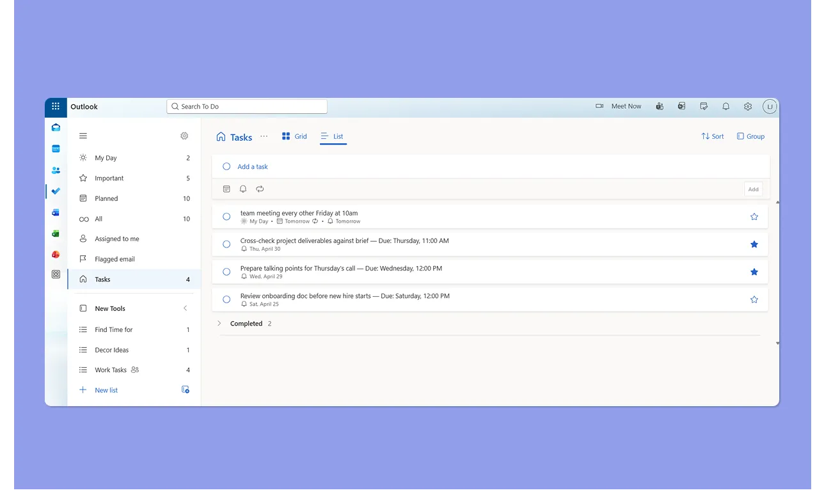Screen dimensions: 824x504
Task: Open the Group options dropdown
Action: tap(750, 136)
